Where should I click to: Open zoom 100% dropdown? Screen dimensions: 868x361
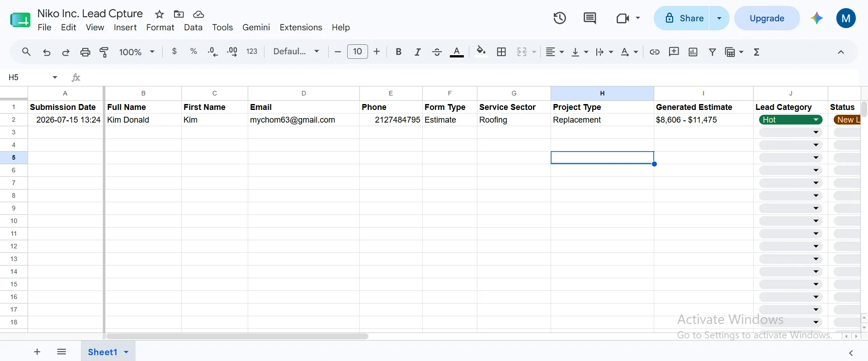coord(137,52)
